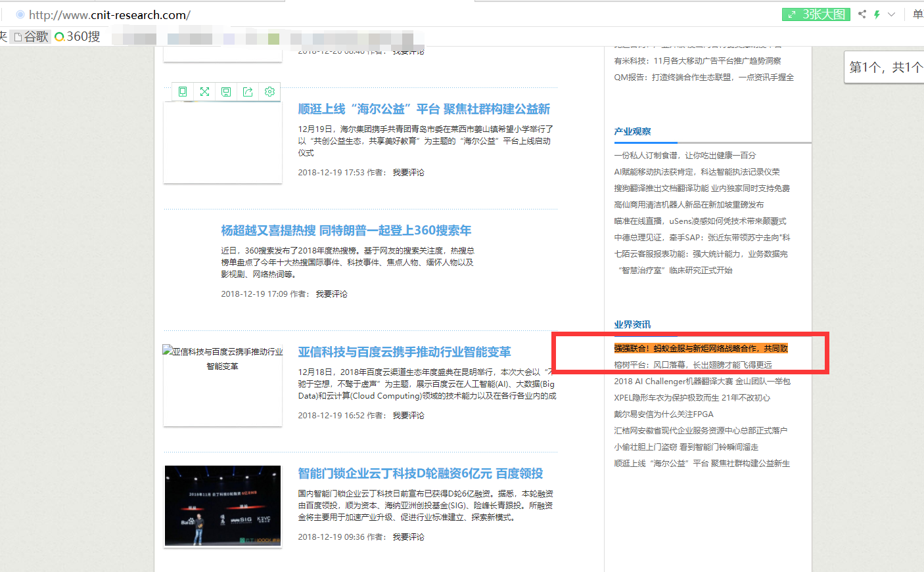Image resolution: width=924 pixels, height=572 pixels.
Task: Select the 产业观察 section tab
Action: click(x=633, y=131)
